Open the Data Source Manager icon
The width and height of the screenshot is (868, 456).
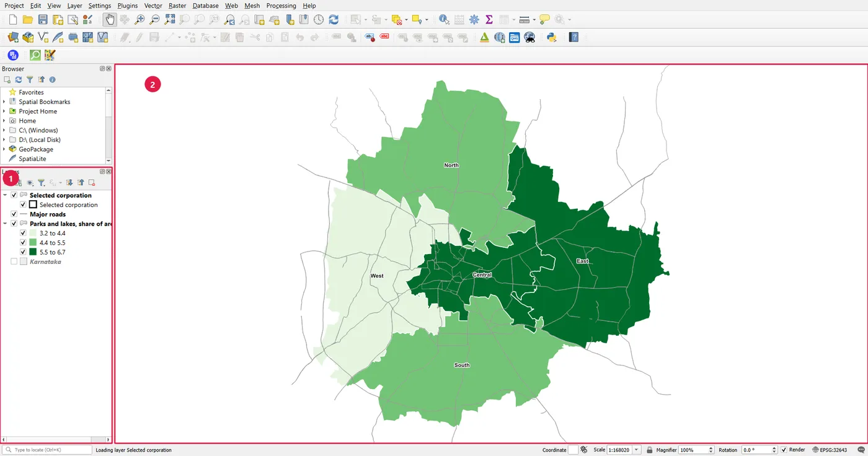pyautogui.click(x=13, y=37)
